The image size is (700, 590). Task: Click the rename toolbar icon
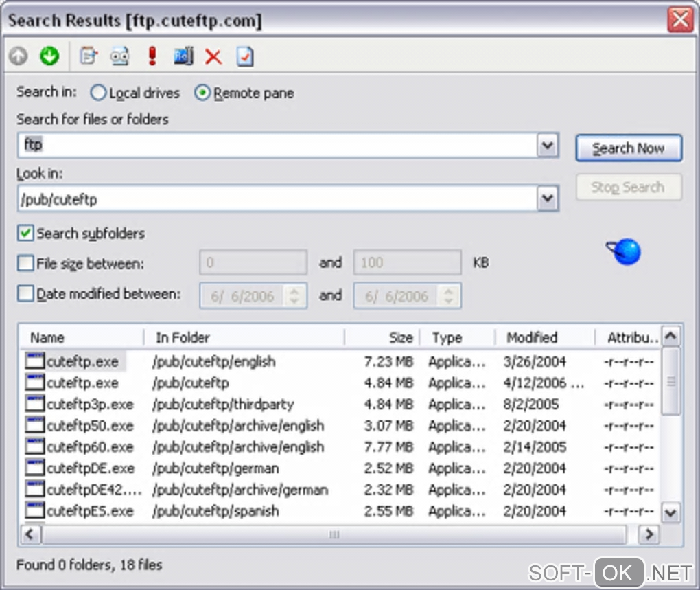[x=183, y=56]
